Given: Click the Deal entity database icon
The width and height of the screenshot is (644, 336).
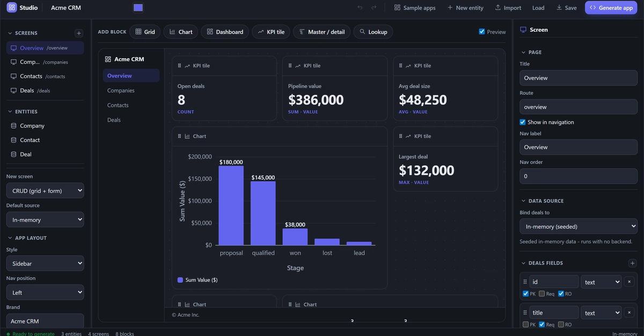Looking at the screenshot, I should [x=14, y=154].
